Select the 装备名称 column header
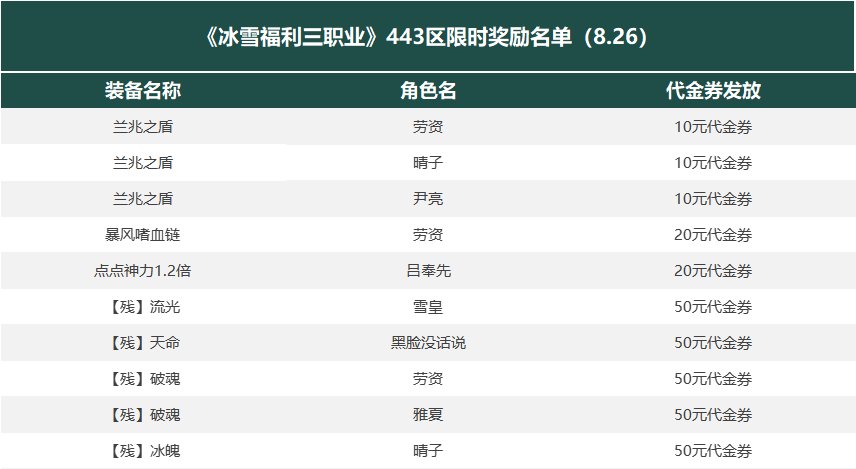Screen dimensions: 856x469 coord(142,91)
